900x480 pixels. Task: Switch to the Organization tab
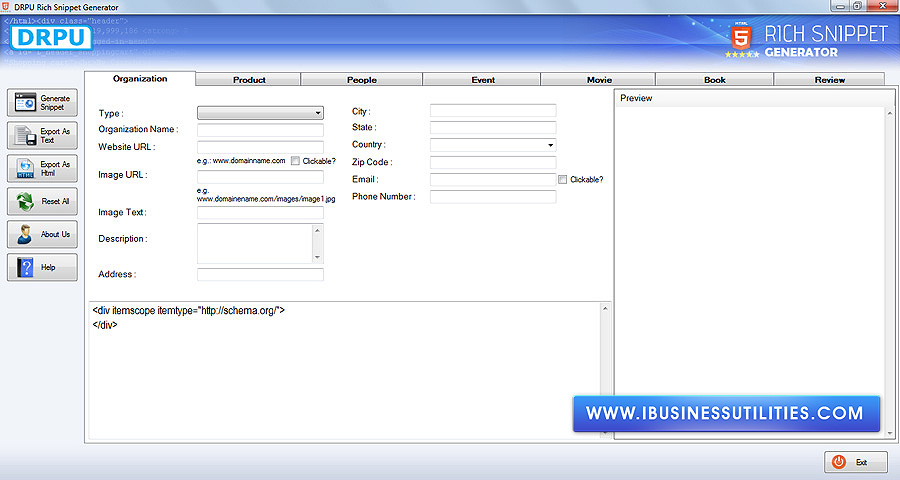pos(140,79)
